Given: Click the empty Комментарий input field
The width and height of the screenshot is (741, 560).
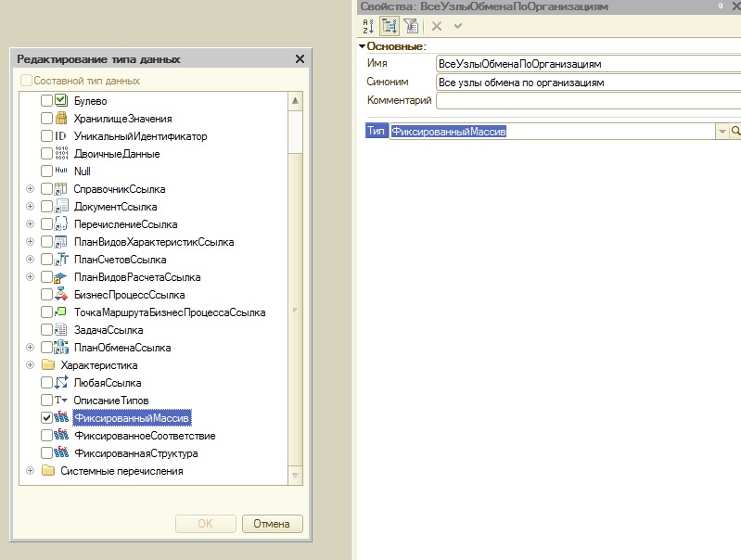Looking at the screenshot, I should point(588,100).
